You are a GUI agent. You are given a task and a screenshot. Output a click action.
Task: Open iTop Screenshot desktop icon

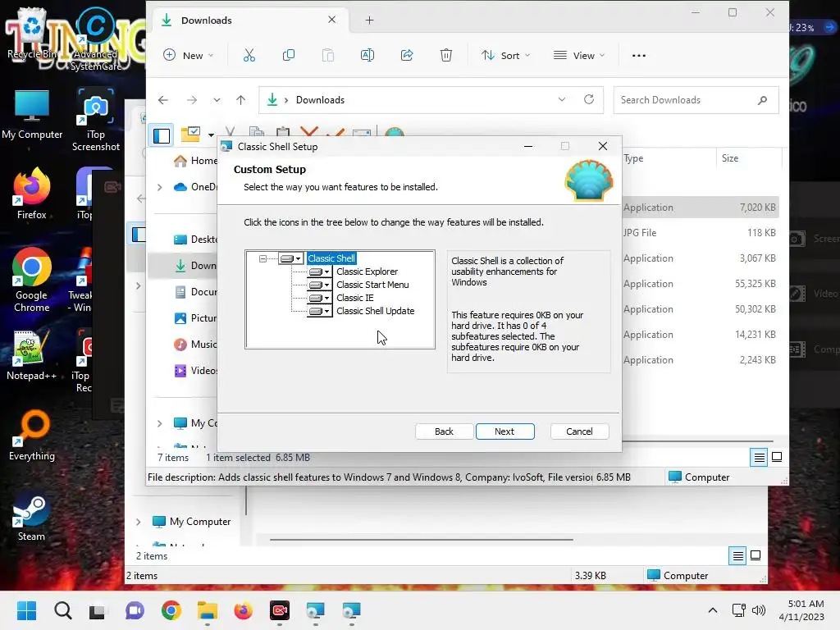(95, 120)
